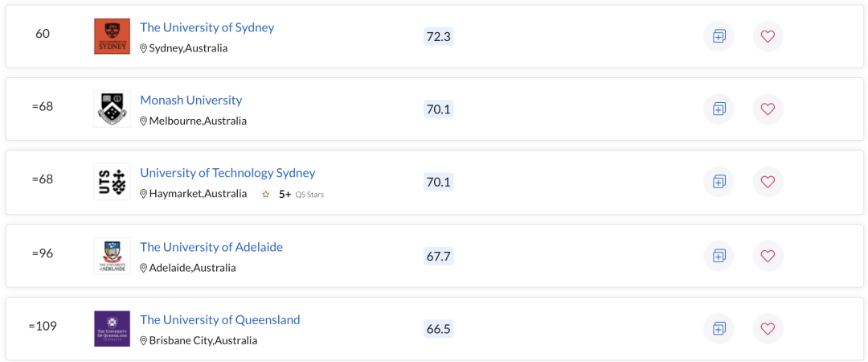Click the Monash University crest logo

113,109
